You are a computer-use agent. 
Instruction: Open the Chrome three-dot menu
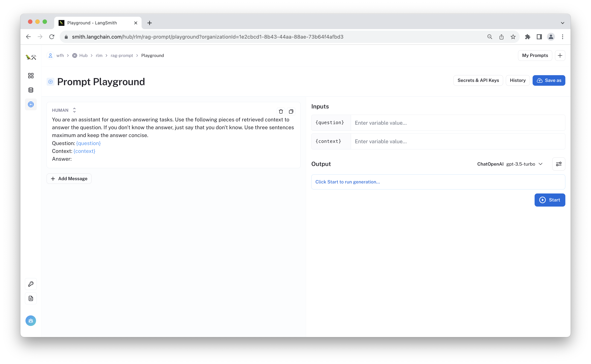[x=563, y=37]
